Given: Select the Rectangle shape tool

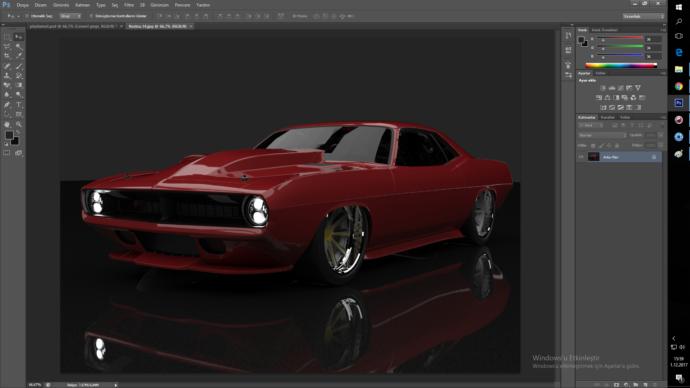Looking at the screenshot, I should (18, 114).
